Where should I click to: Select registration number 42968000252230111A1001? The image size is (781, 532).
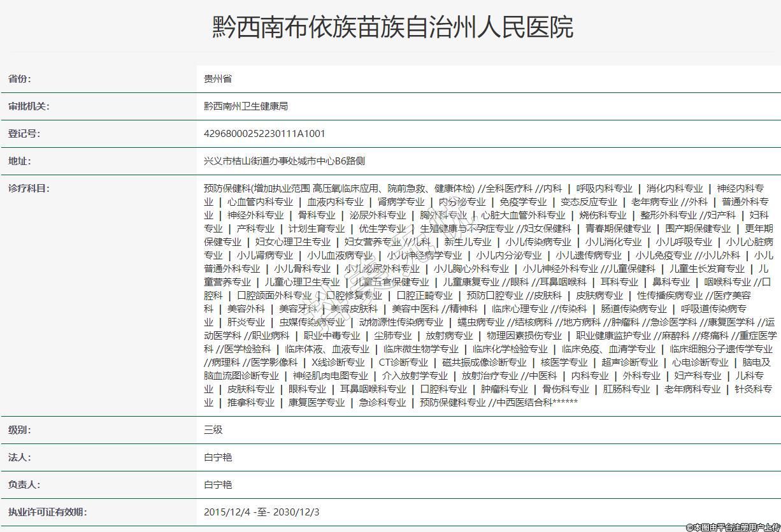(x=264, y=134)
